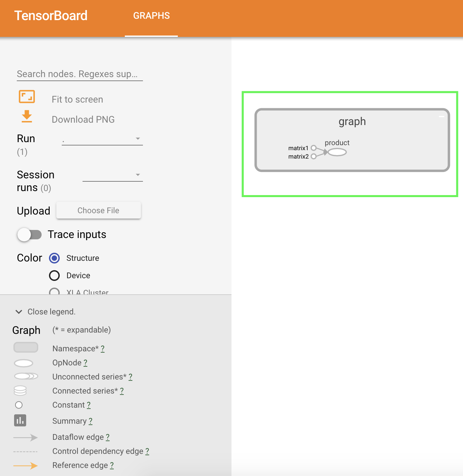
Task: Click the Choose File upload button
Action: 99,210
